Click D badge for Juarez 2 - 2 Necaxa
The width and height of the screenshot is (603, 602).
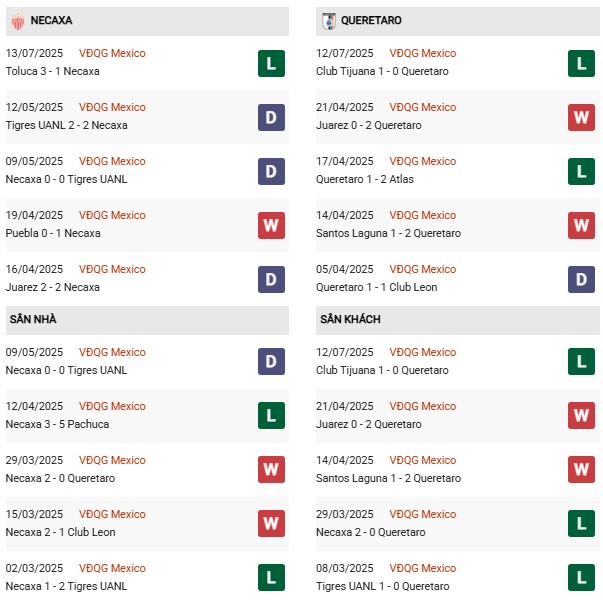(x=271, y=279)
